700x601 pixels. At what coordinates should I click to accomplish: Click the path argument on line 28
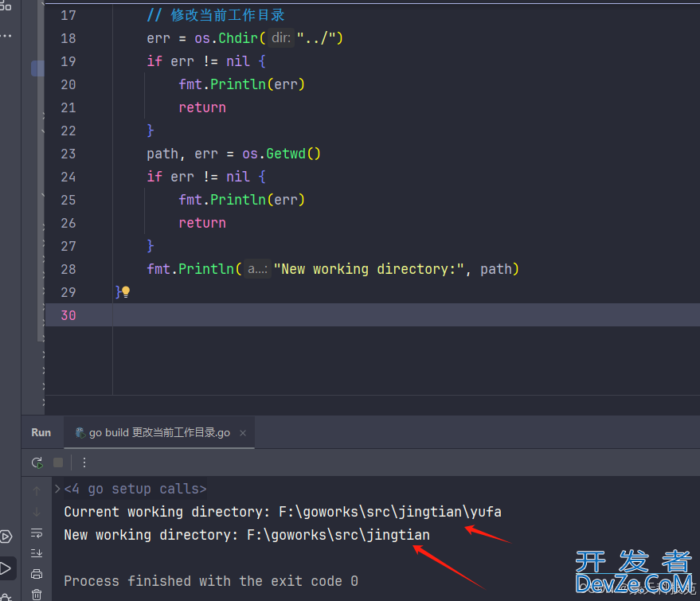[x=495, y=269]
